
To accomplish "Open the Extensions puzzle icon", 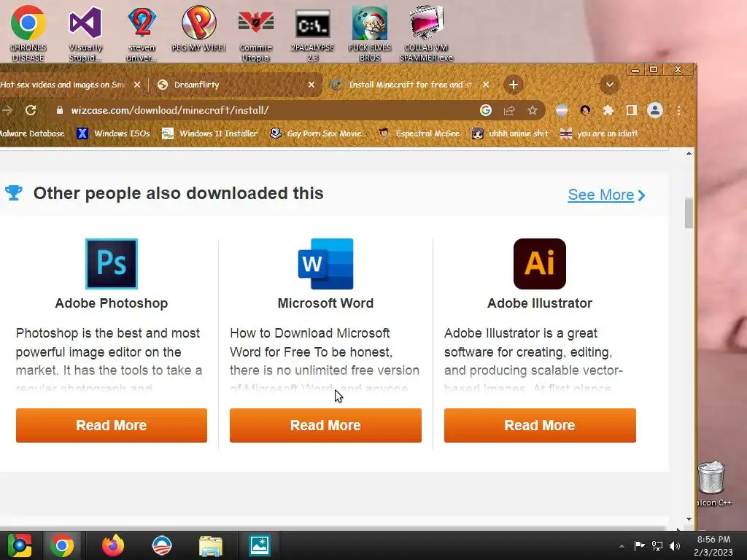I will point(608,111).
